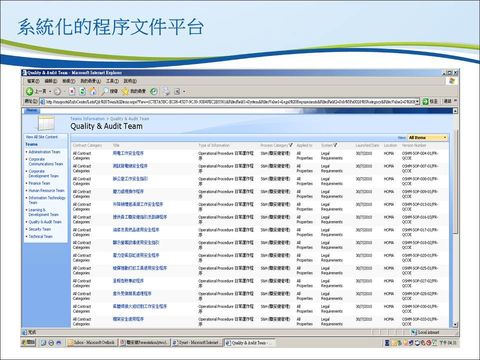Click the page scrollbar down arrow
Screen dimensions: 480x360
pyautogui.click(x=455, y=324)
